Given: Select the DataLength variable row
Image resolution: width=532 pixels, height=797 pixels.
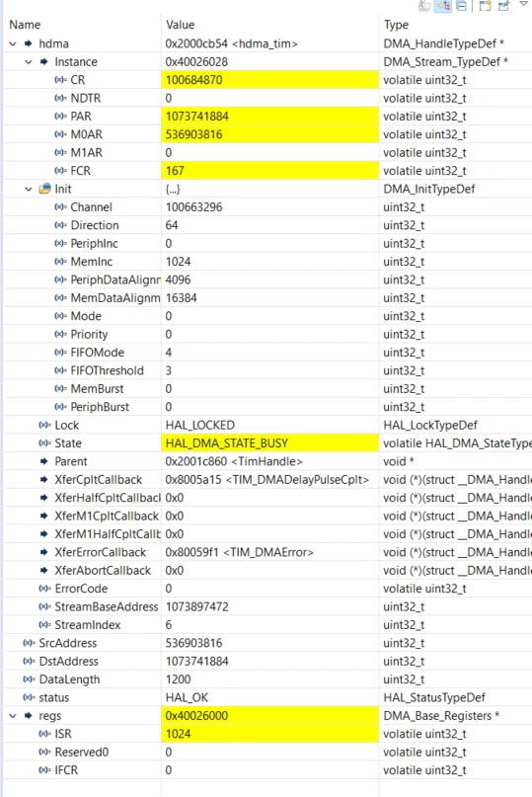Looking at the screenshot, I should click(x=267, y=679).
